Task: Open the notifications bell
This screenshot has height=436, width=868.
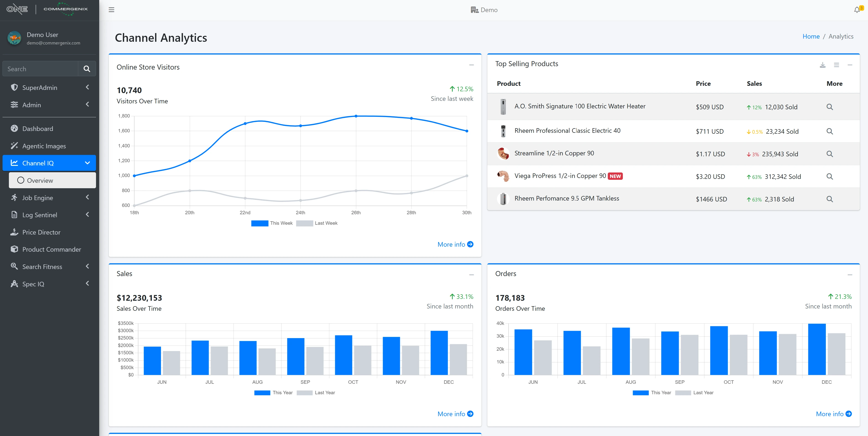Action: click(857, 10)
